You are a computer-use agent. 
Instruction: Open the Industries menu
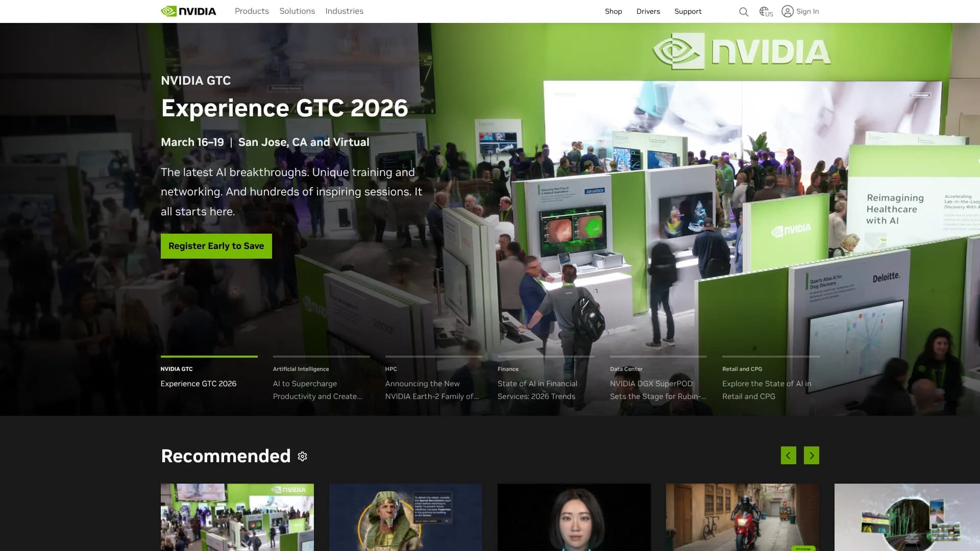345,11
